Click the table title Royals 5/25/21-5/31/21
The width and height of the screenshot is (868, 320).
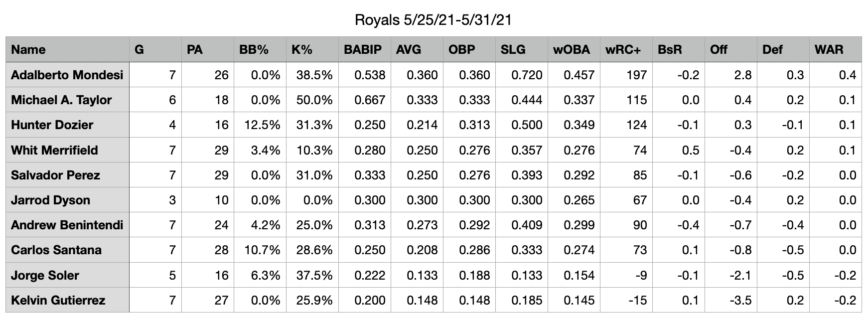point(433,20)
